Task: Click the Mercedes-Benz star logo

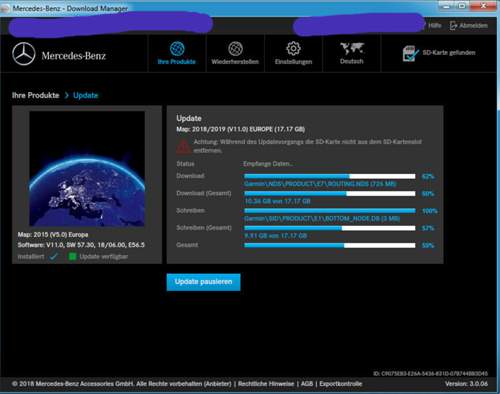Action: (x=24, y=54)
